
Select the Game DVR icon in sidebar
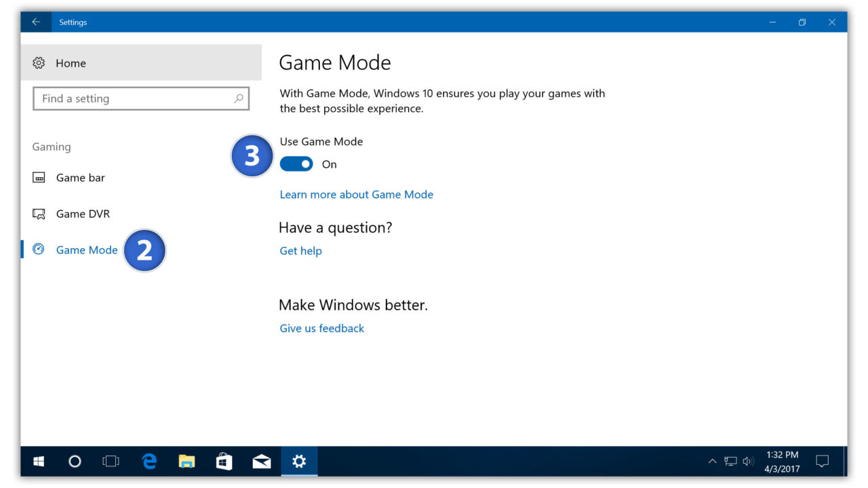[39, 213]
